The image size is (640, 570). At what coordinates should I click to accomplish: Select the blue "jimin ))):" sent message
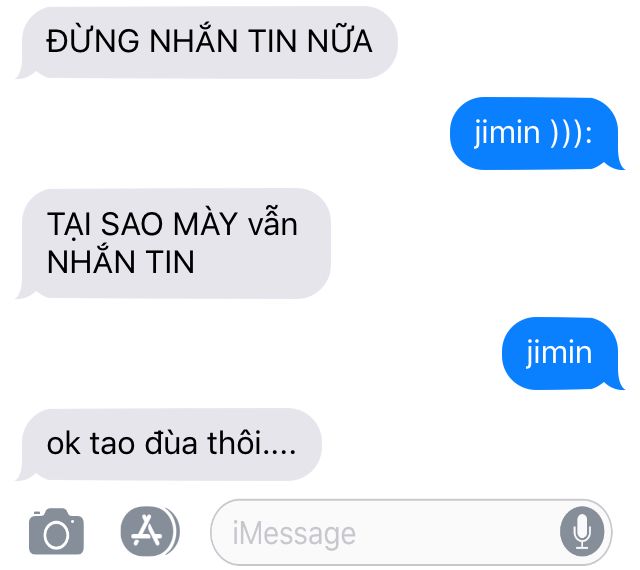tap(536, 134)
